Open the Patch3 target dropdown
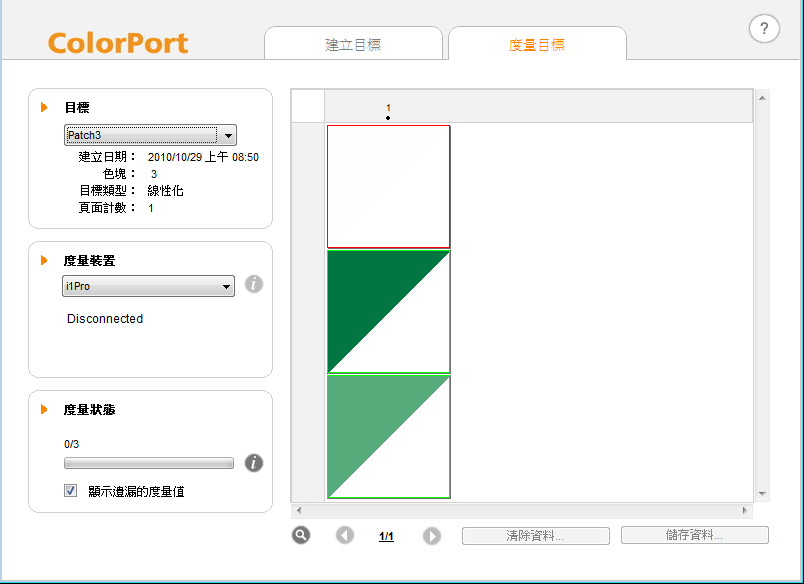This screenshot has width=804, height=584. (x=150, y=135)
